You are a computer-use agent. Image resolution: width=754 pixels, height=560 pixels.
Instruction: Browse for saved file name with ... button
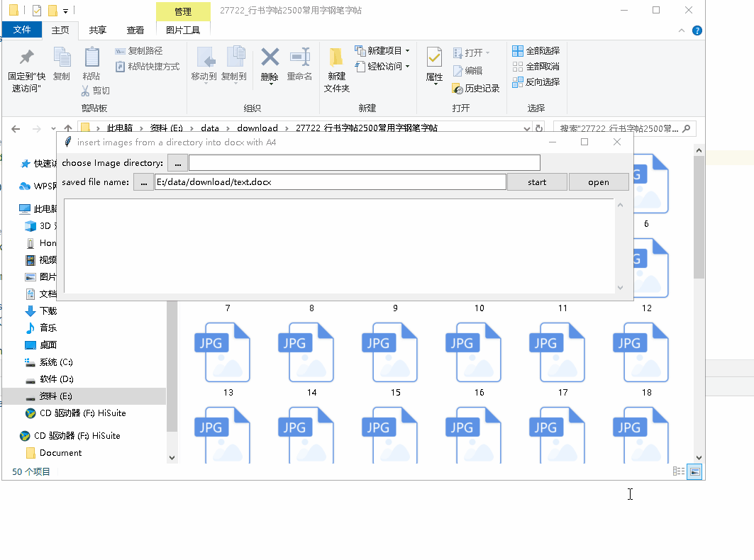[144, 182]
